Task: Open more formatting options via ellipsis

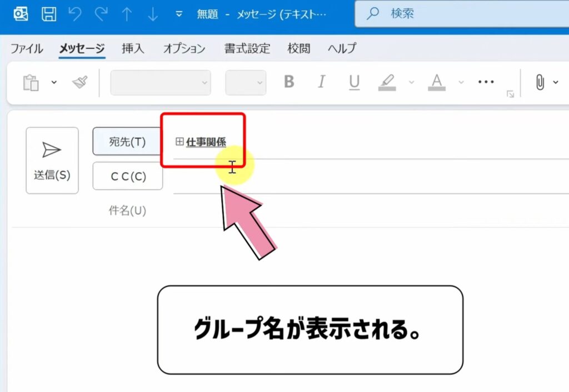Action: 486,82
